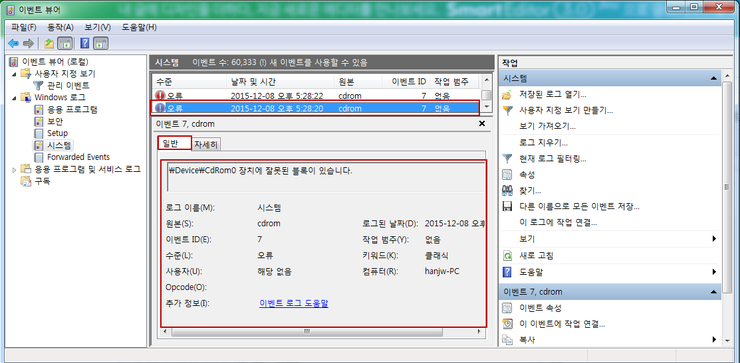Open the 이벤트 로그 도움말 link
740x363 pixels.
(x=294, y=304)
